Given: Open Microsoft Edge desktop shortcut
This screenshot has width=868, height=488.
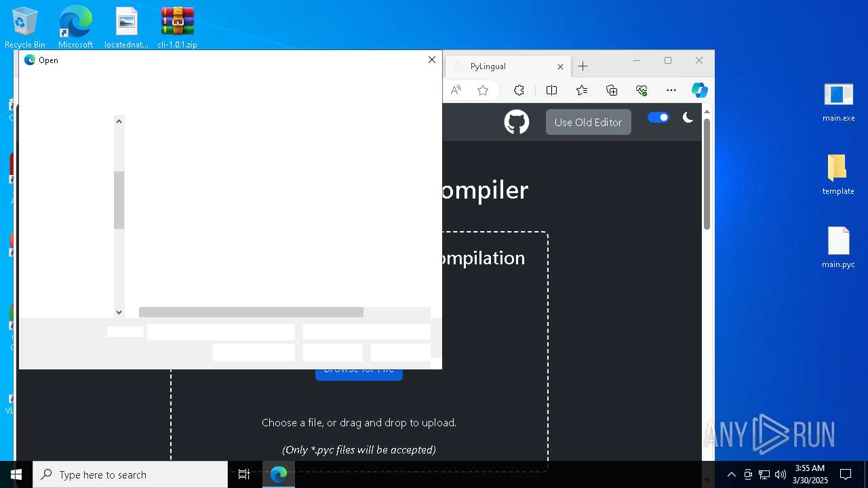Looking at the screenshot, I should [x=75, y=28].
